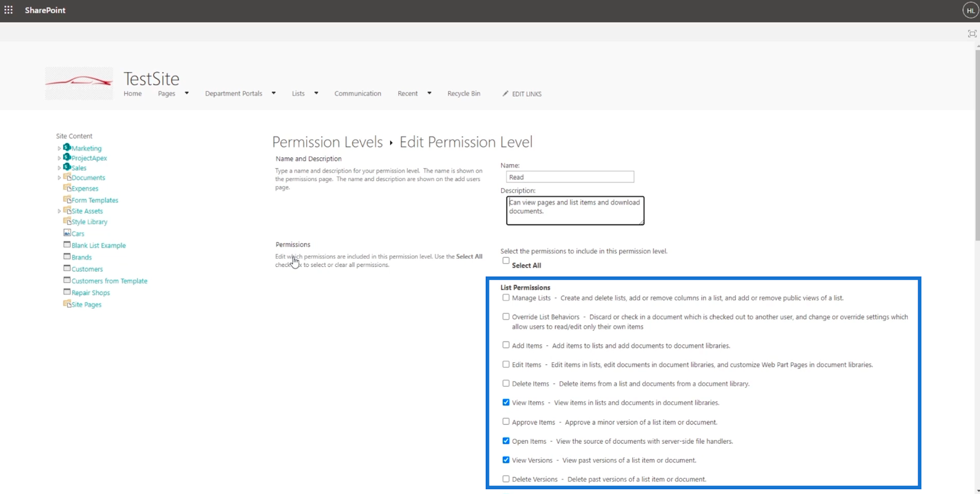This screenshot has height=494, width=980.
Task: Click the Customers from Template list icon
Action: click(67, 280)
